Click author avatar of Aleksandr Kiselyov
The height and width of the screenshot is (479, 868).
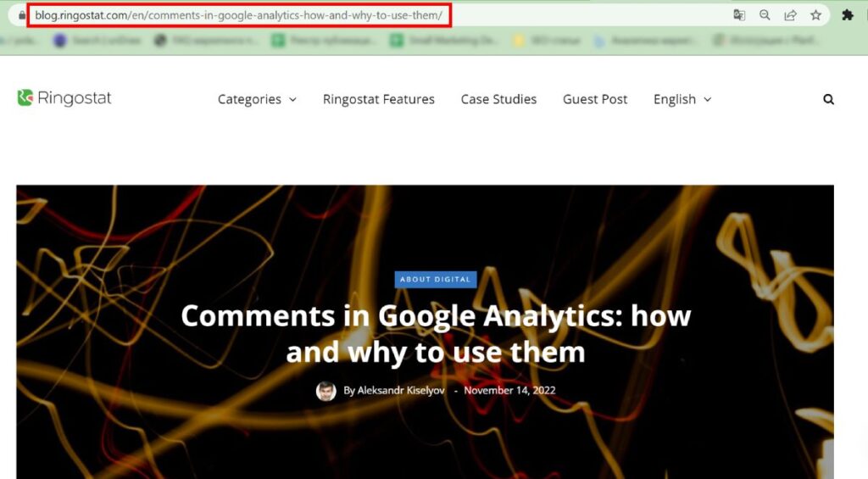[326, 391]
